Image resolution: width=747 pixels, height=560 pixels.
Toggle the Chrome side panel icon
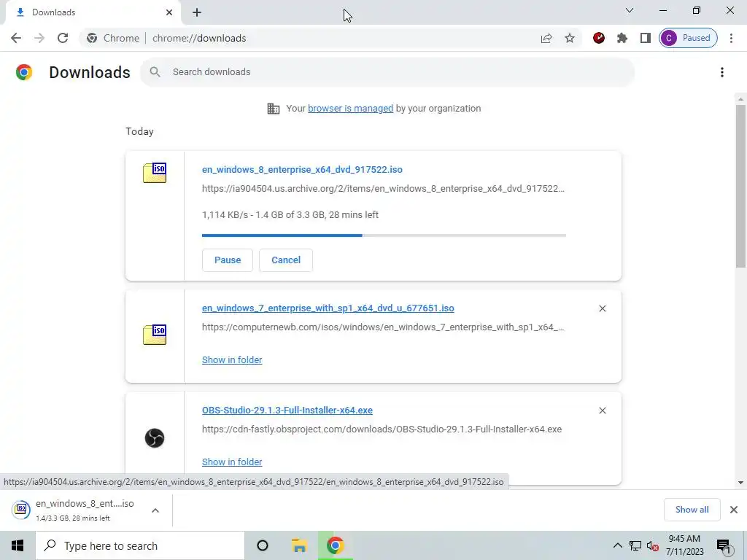646,38
